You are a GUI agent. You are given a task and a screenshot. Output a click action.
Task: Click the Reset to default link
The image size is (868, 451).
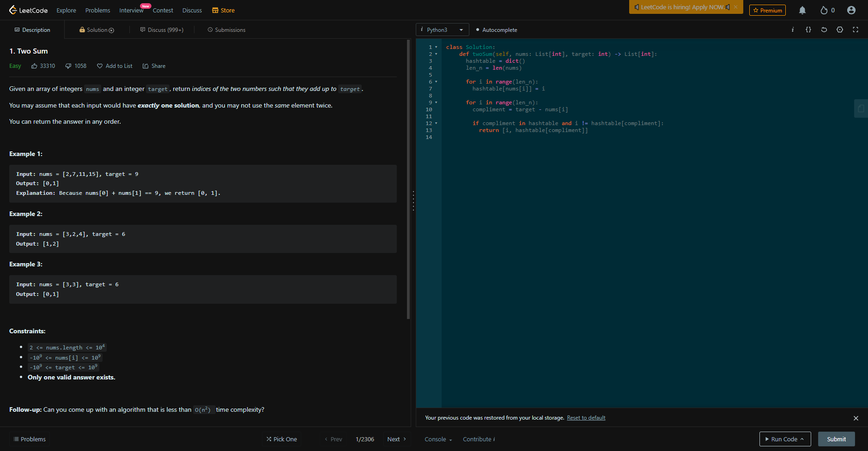[x=586, y=418]
